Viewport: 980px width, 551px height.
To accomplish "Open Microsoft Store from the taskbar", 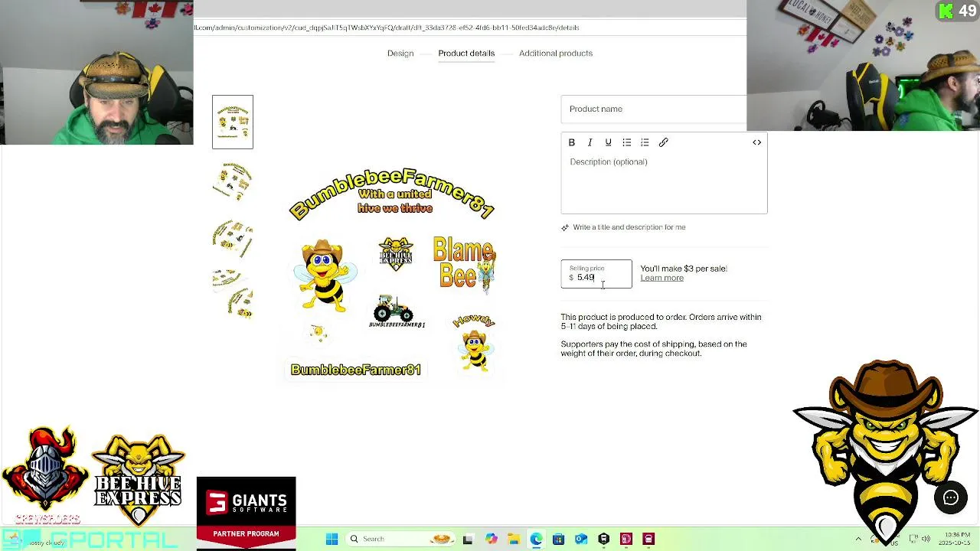I will [x=558, y=539].
